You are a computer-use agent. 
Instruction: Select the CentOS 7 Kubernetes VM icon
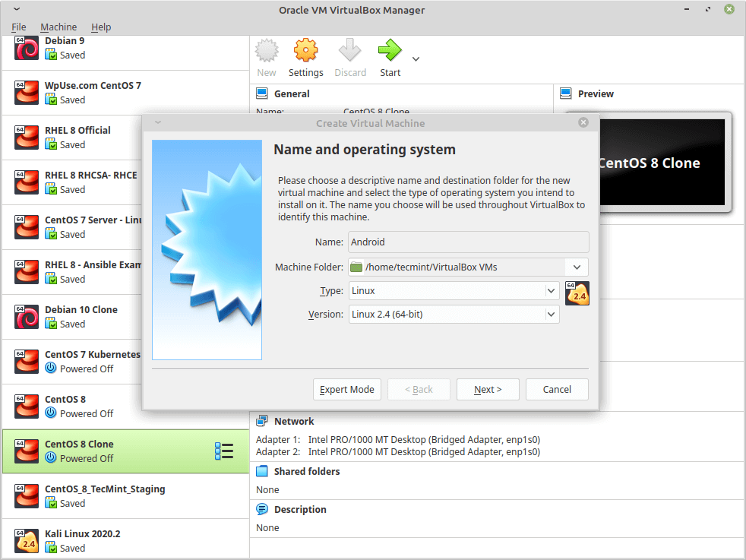click(x=26, y=362)
